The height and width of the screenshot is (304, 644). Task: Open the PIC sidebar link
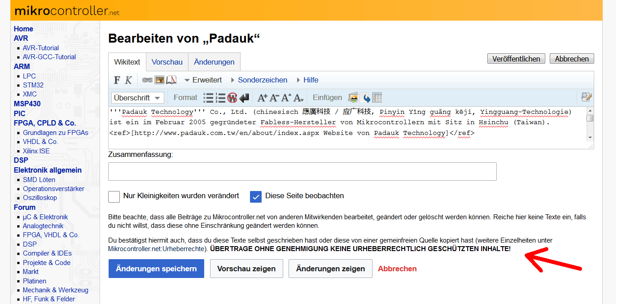[x=20, y=113]
